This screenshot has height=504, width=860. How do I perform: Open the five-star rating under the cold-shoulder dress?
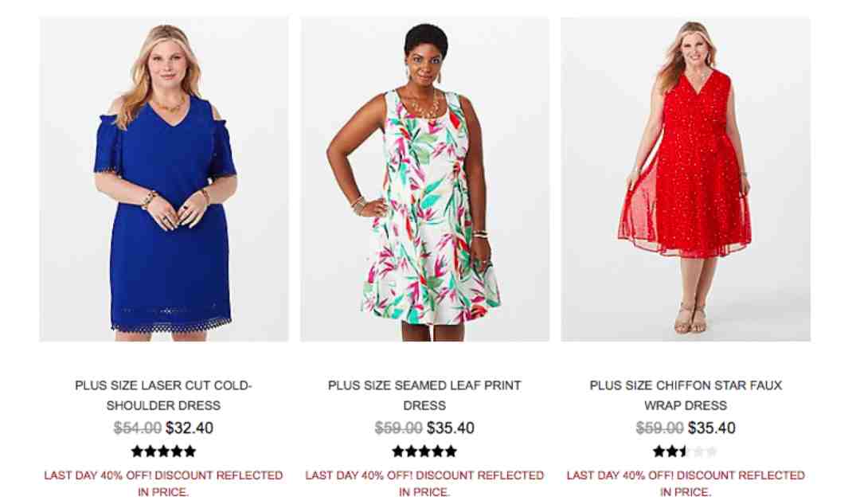(163, 451)
